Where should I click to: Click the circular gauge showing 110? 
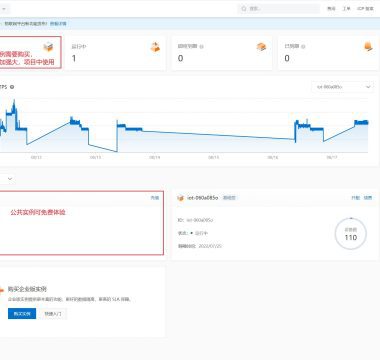coord(351,234)
